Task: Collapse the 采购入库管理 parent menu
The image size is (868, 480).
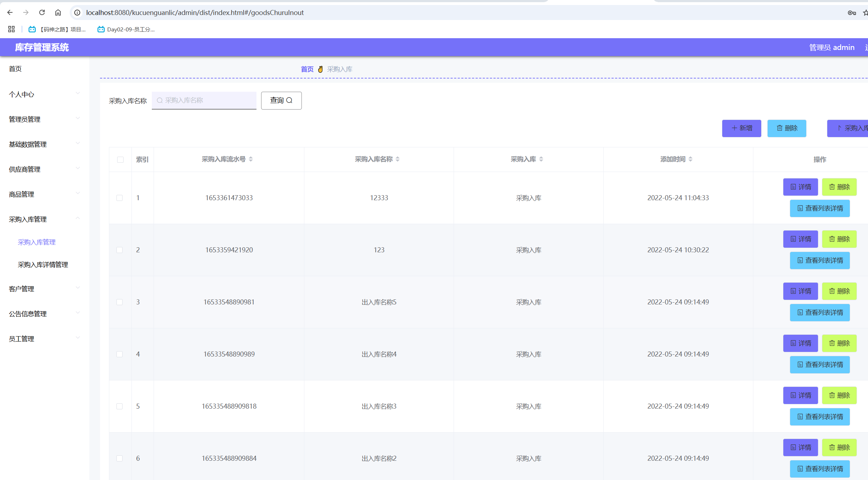Action: (x=45, y=219)
